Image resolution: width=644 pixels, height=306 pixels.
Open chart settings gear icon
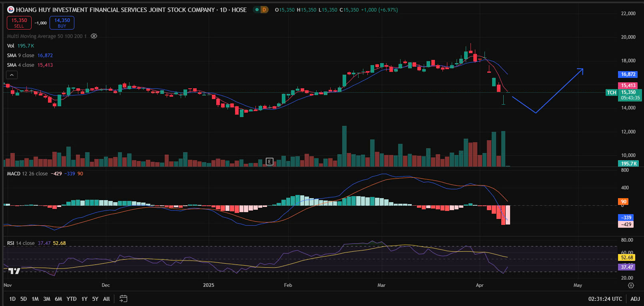click(631, 285)
